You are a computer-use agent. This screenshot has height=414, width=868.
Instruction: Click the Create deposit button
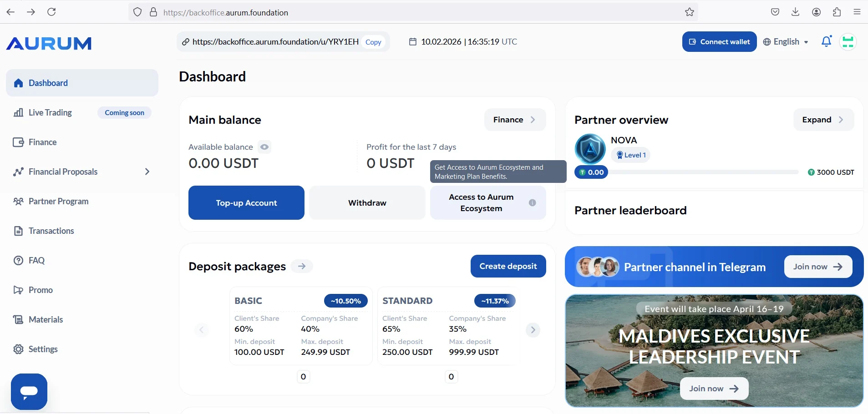pyautogui.click(x=508, y=266)
